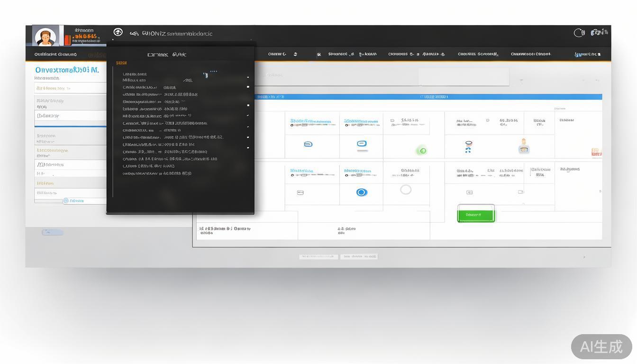The height and width of the screenshot is (364, 637).
Task: Select the filled blue radio button in the second row
Action: pos(362,192)
